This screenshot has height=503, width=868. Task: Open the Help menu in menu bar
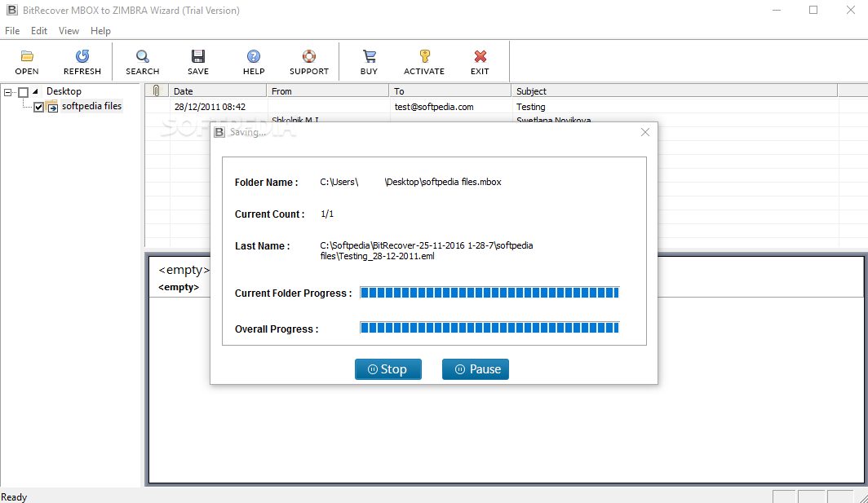(x=101, y=30)
